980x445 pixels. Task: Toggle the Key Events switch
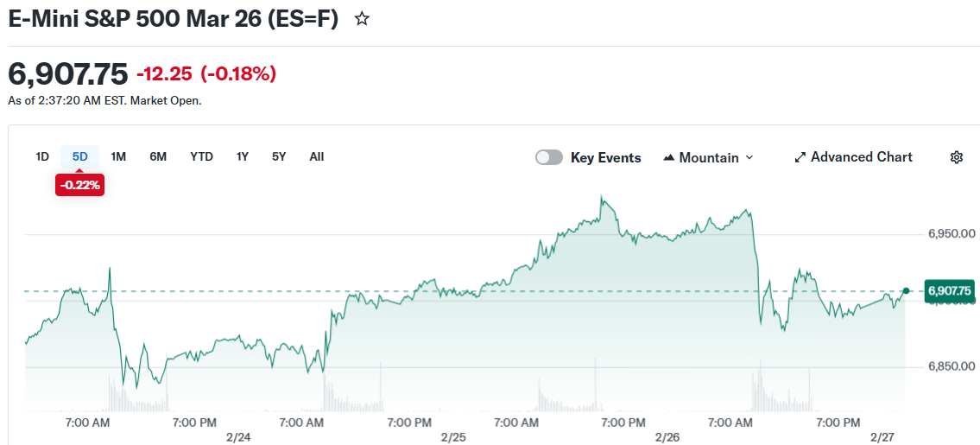point(549,157)
